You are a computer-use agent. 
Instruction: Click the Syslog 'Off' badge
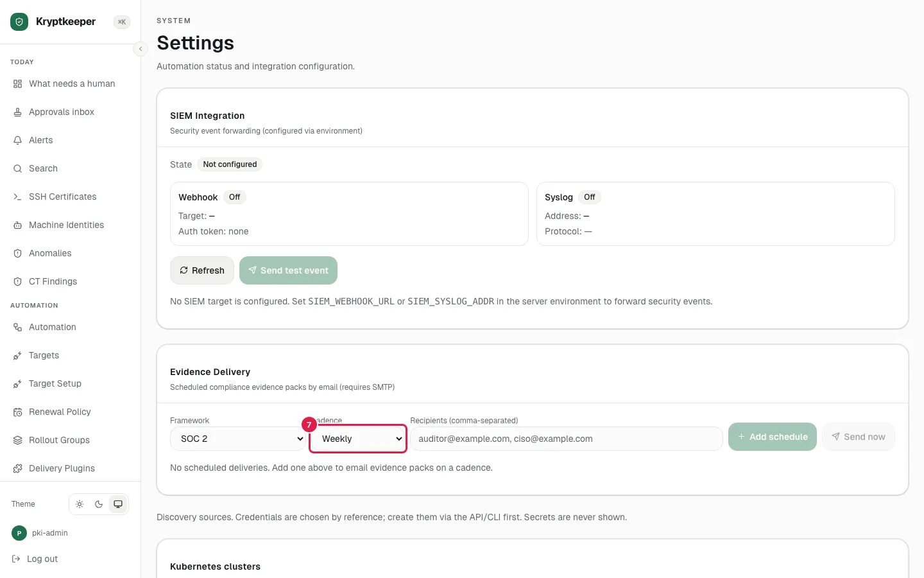(x=590, y=197)
